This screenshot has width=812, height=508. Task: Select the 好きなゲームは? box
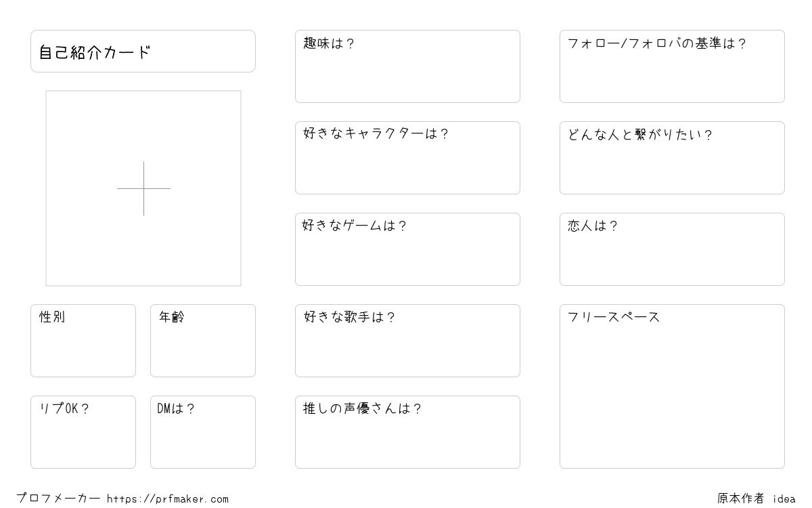pyautogui.click(x=407, y=249)
